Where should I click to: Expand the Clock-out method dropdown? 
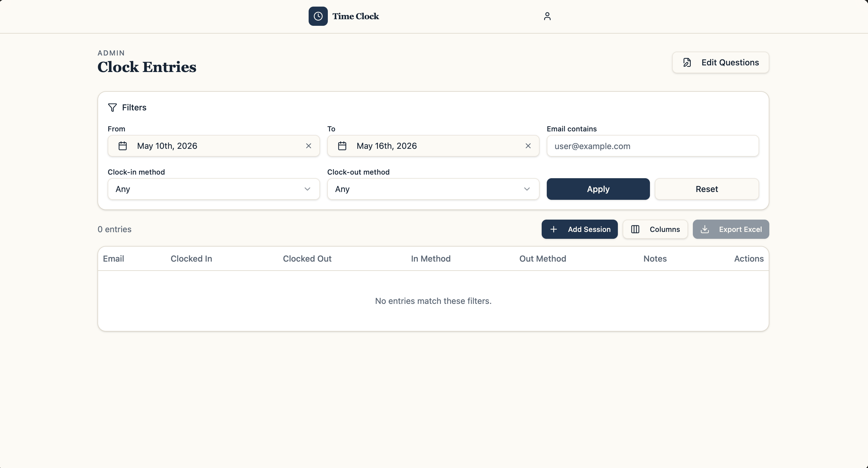click(433, 189)
